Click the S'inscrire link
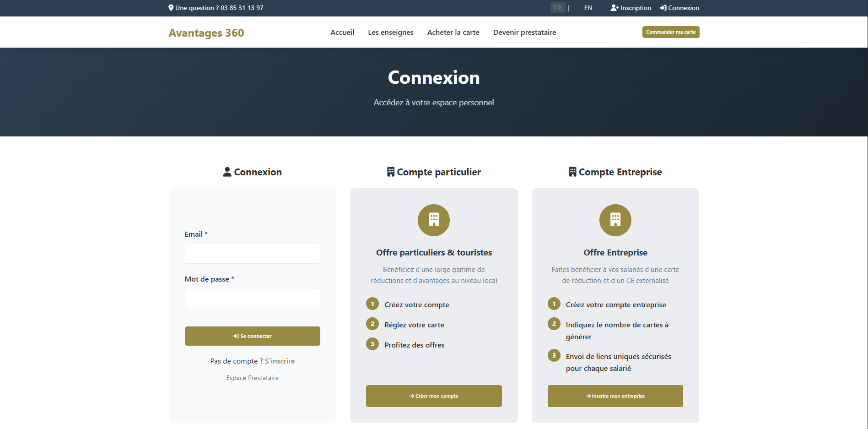 point(280,361)
